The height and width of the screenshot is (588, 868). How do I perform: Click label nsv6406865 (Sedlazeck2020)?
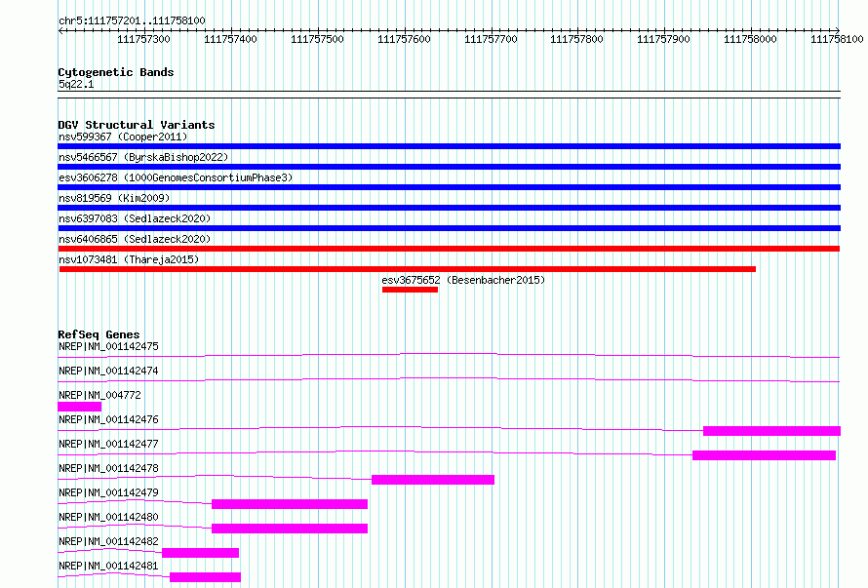point(135,239)
